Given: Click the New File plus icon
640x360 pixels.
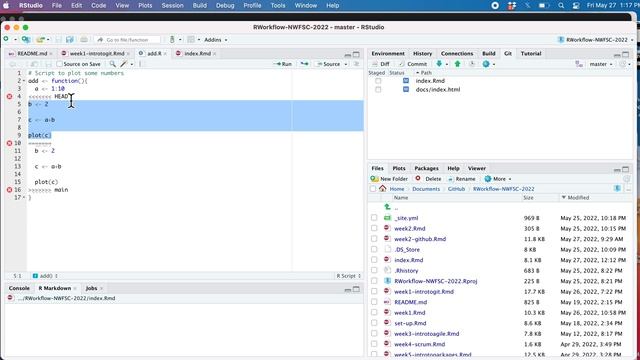Looking at the screenshot, I should (6, 39).
